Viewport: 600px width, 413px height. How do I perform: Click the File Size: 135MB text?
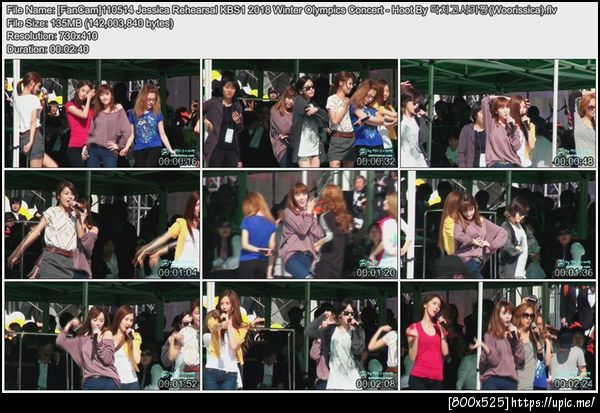point(90,23)
